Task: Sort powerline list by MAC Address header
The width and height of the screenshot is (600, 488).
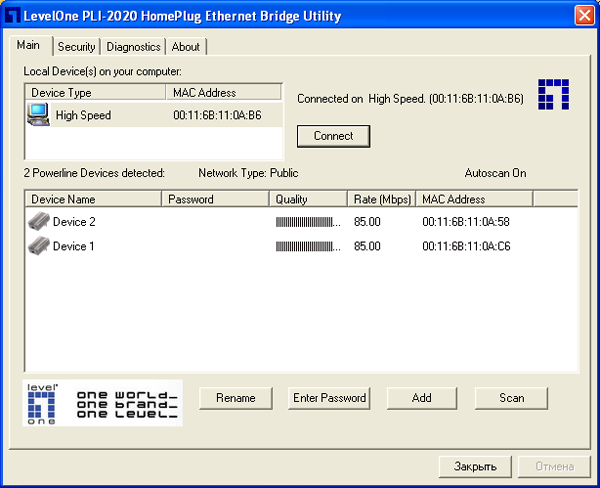Action: click(474, 199)
